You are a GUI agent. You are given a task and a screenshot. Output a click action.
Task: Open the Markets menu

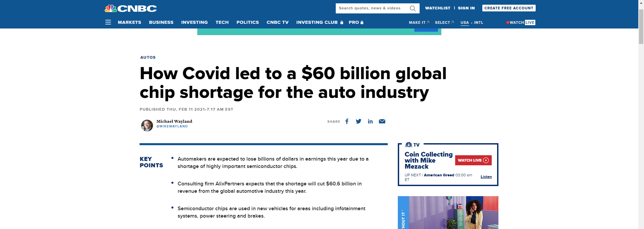pos(129,22)
